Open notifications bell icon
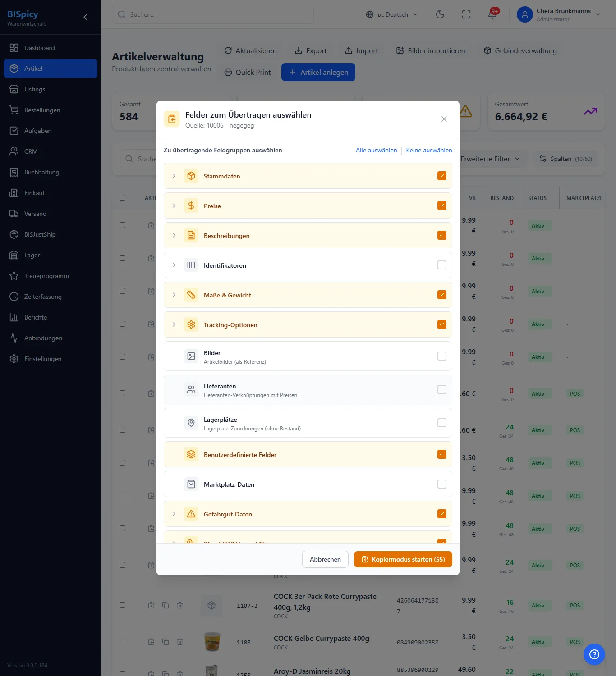 tap(492, 14)
